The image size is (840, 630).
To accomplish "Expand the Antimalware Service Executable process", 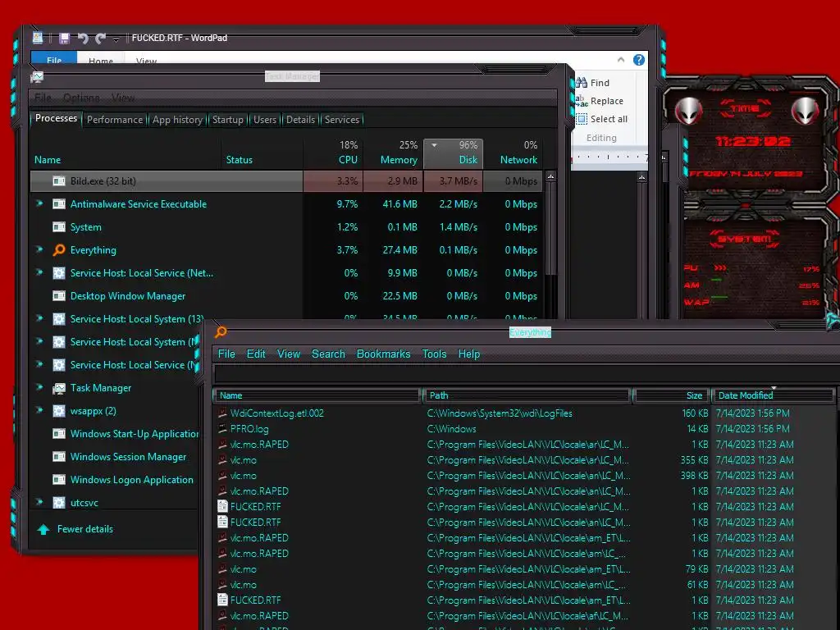I will 39,203.
